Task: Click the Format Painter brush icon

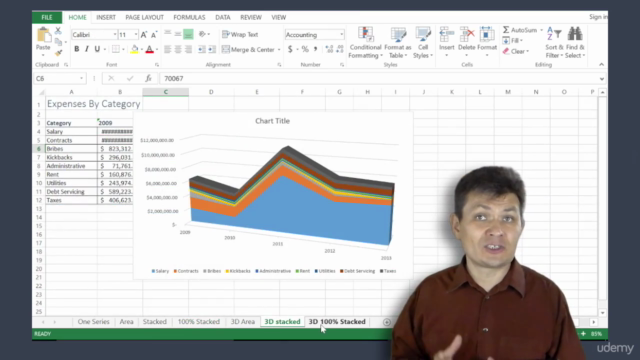Action: 58,53
